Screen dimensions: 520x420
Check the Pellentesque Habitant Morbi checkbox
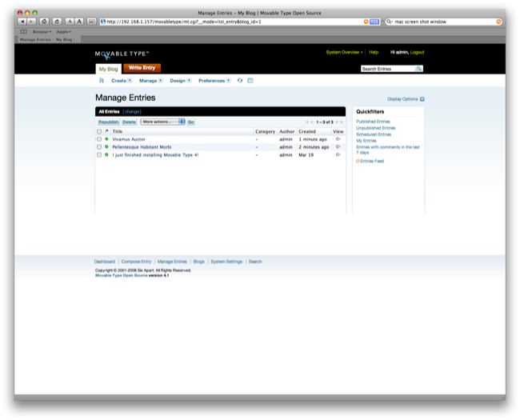click(99, 146)
